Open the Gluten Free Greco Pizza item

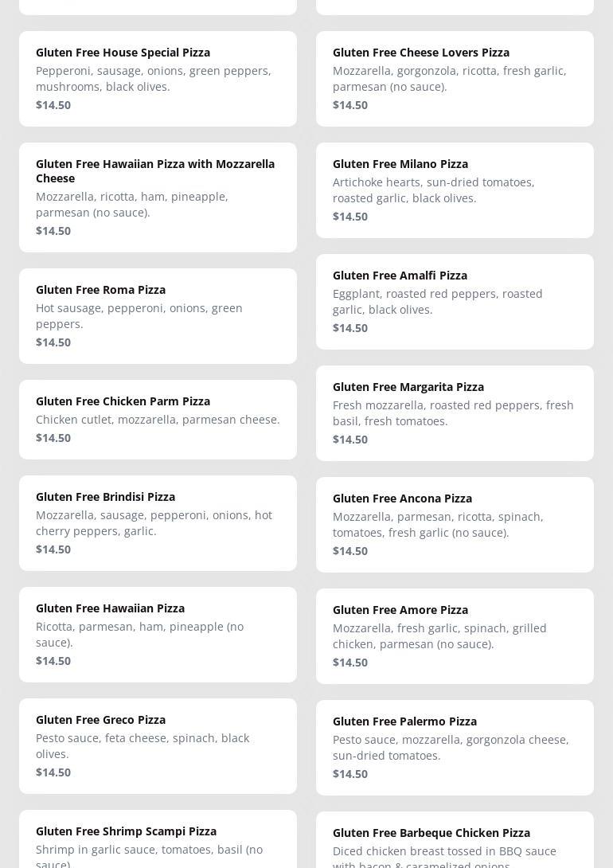[158, 745]
